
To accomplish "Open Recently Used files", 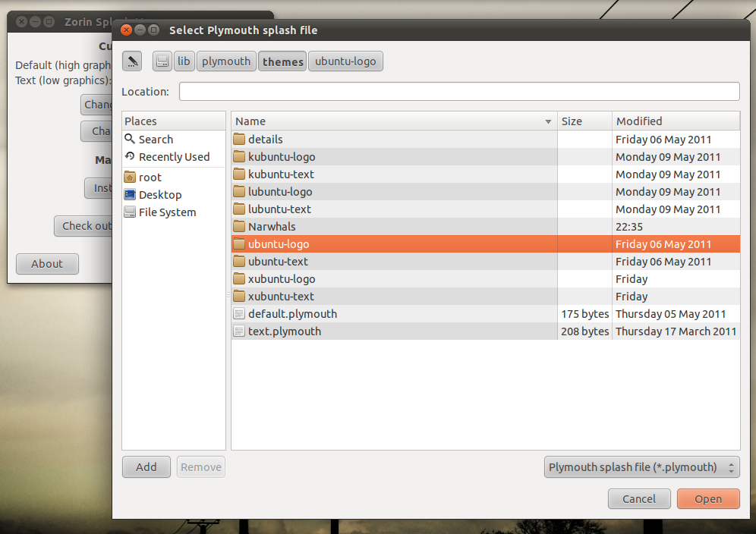I will pos(173,156).
